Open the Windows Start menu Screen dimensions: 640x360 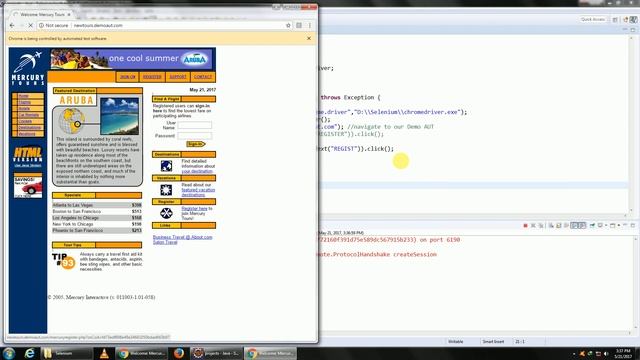(9, 353)
